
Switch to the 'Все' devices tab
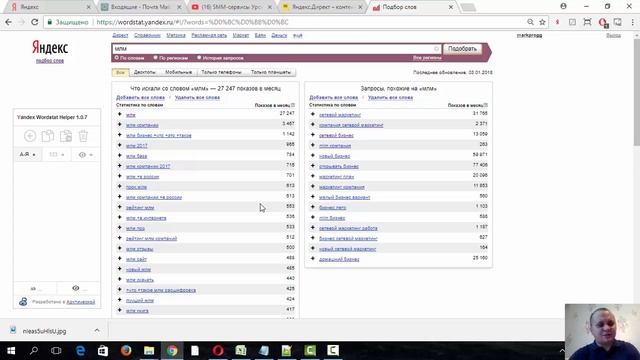tap(120, 72)
